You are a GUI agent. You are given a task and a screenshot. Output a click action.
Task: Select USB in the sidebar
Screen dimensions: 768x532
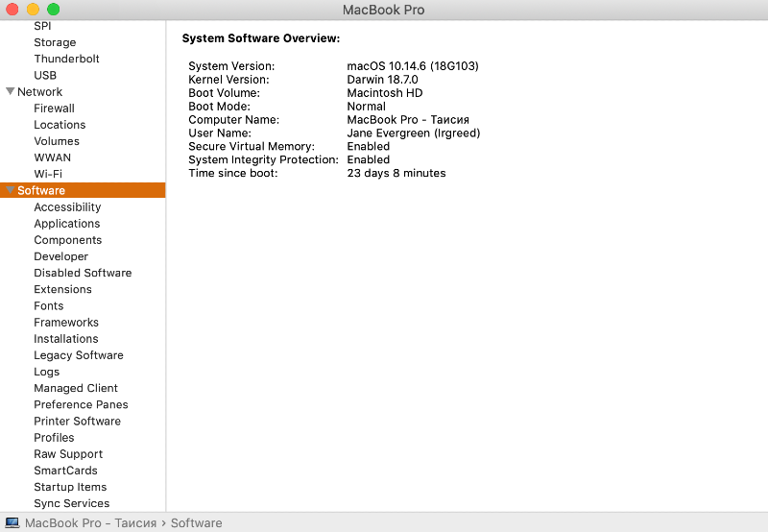(x=45, y=76)
